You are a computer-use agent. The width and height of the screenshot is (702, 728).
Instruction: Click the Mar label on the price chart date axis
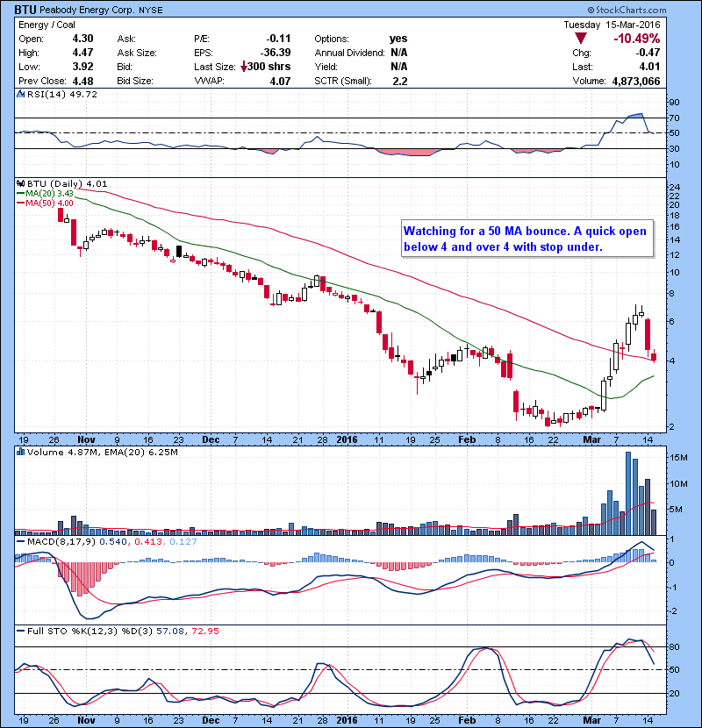click(591, 439)
